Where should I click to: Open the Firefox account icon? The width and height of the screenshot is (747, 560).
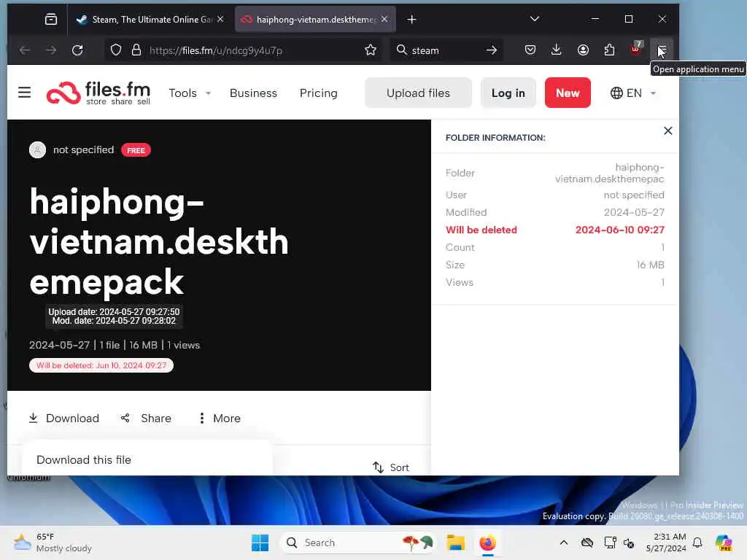pos(583,50)
